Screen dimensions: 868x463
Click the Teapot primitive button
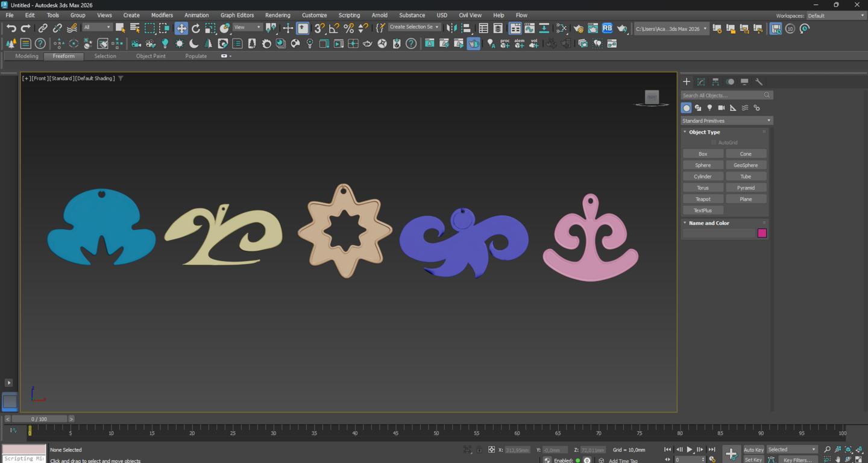click(x=703, y=199)
